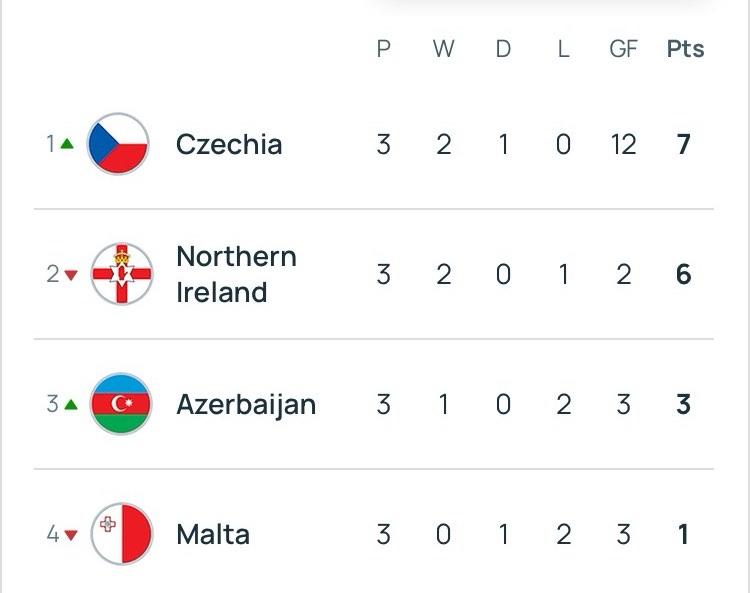
Task: Click green up arrow beside Azerbaijan rank
Action: point(69,404)
